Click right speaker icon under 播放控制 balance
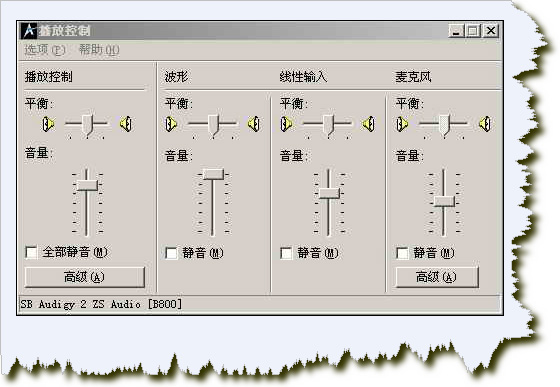Screen dimensions: 560x387 (x=126, y=124)
